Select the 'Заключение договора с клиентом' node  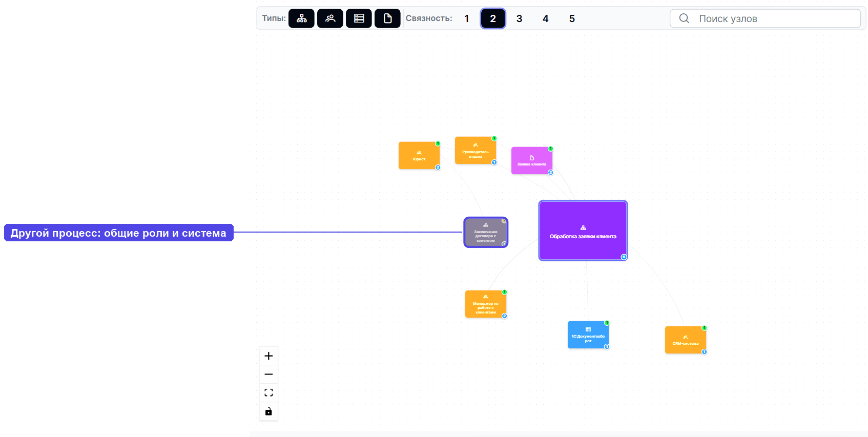coord(486,232)
